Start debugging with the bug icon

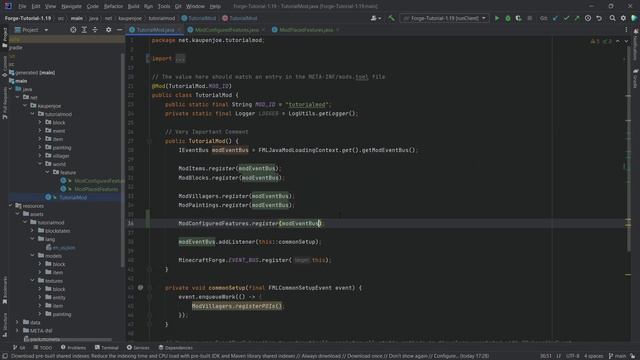click(508, 18)
